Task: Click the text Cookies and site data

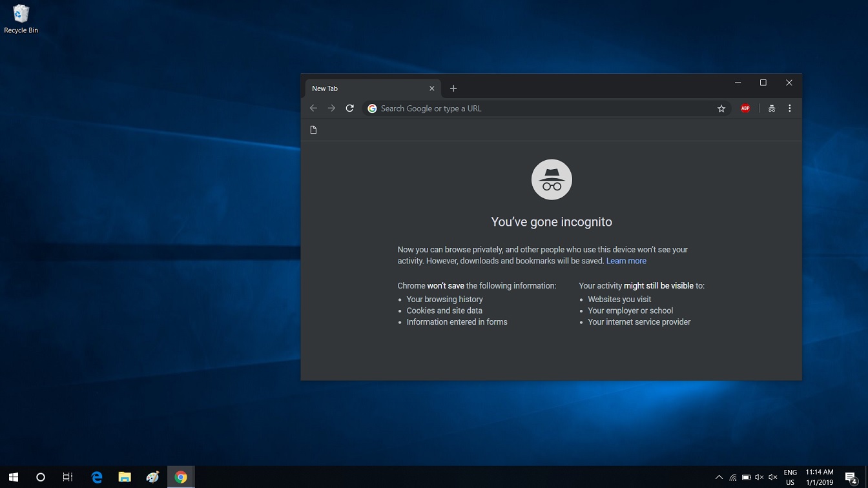Action: point(444,310)
